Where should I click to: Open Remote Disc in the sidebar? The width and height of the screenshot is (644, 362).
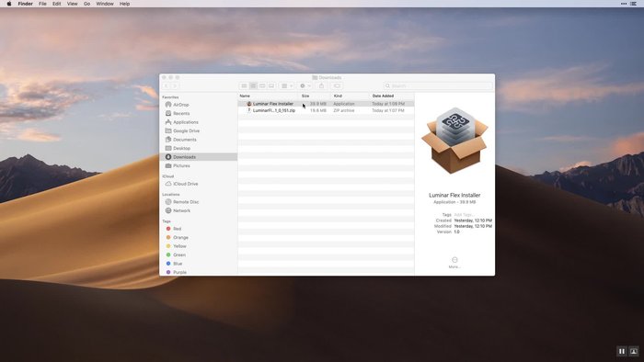click(186, 202)
